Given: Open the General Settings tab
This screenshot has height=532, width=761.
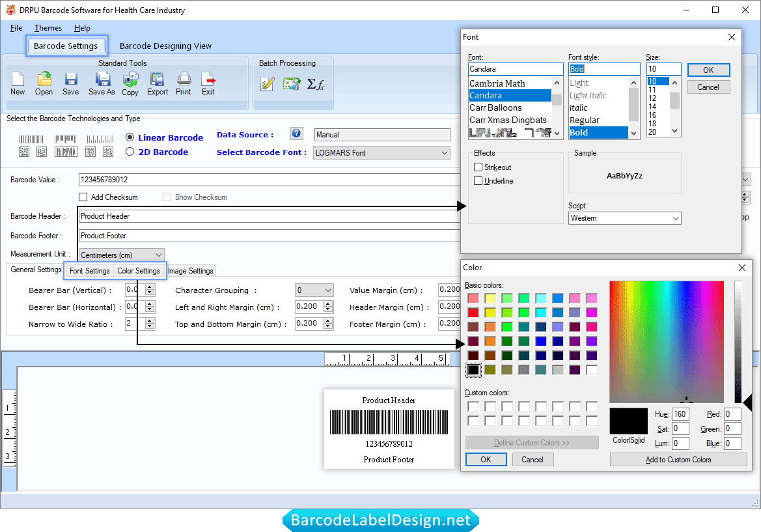Looking at the screenshot, I should (36, 270).
